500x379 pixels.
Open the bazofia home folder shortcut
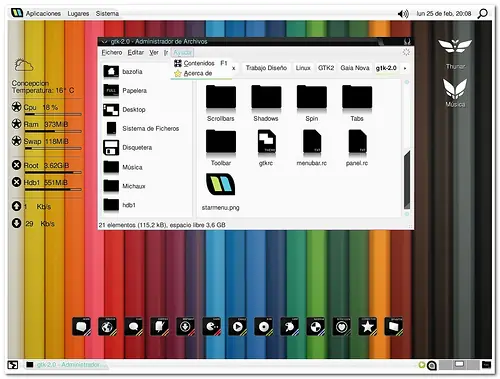pyautogui.click(x=123, y=72)
